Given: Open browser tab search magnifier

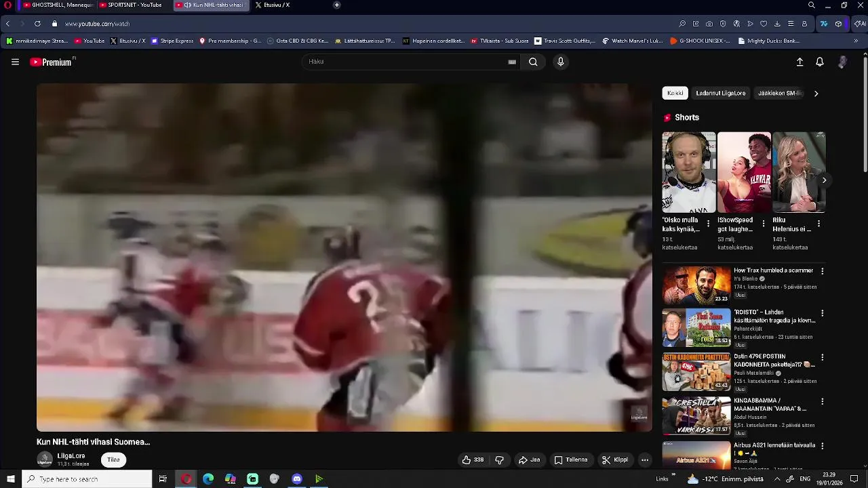Looking at the screenshot, I should [x=811, y=5].
